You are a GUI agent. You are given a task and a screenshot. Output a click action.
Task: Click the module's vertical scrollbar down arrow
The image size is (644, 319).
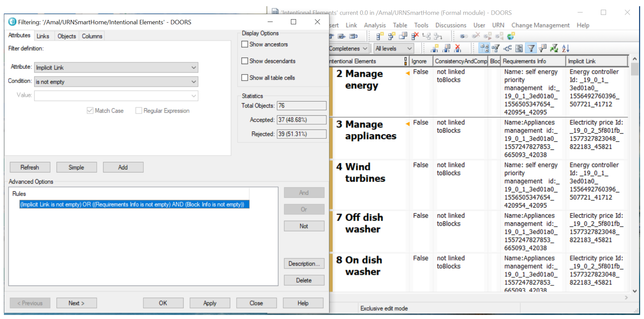(x=634, y=291)
